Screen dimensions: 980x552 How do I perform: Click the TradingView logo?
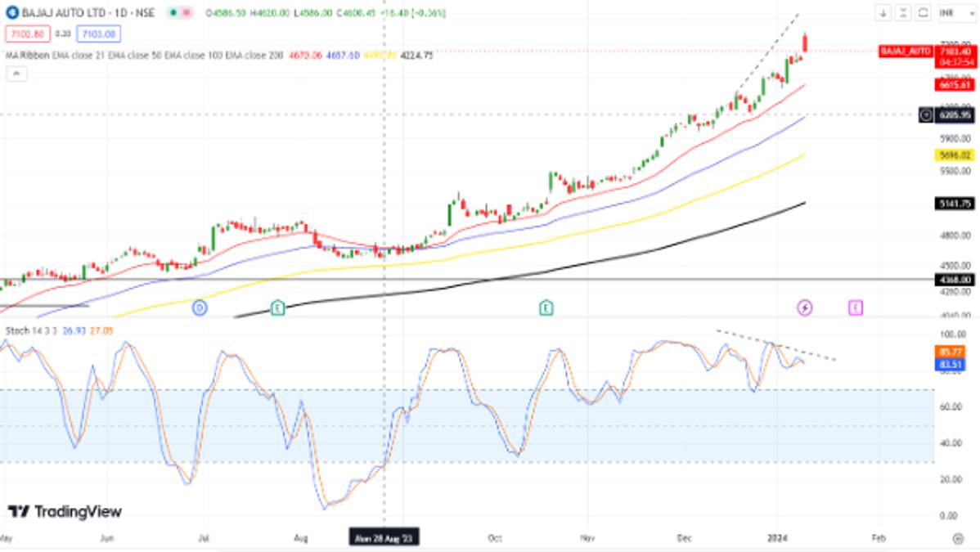coord(65,512)
